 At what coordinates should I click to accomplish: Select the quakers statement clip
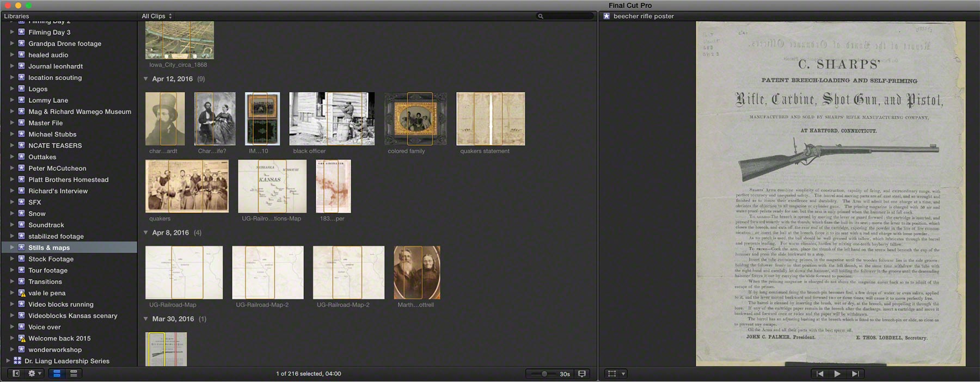(491, 119)
